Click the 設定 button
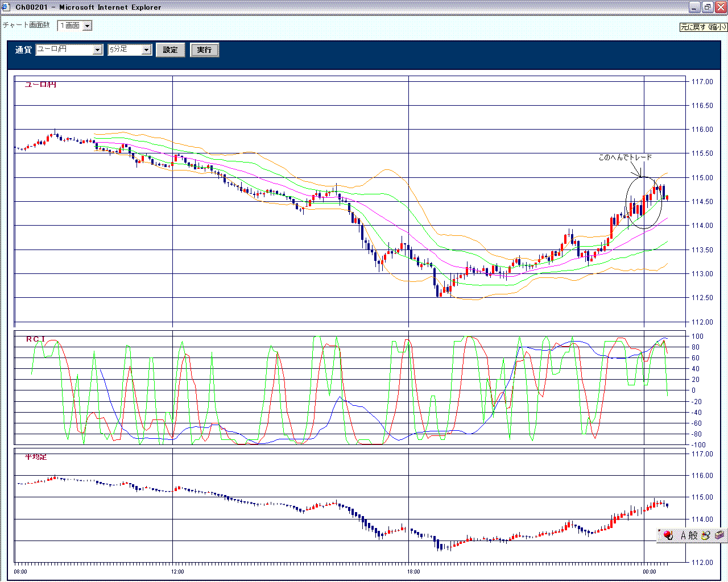 tap(171, 50)
